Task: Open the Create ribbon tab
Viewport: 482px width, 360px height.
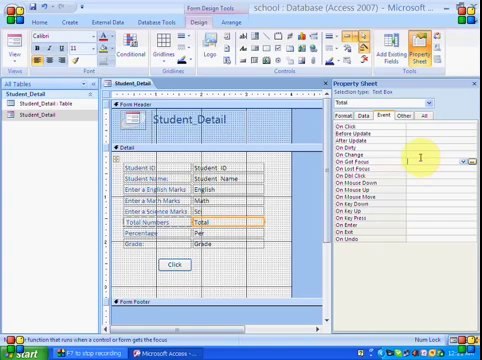Action: coord(70,22)
